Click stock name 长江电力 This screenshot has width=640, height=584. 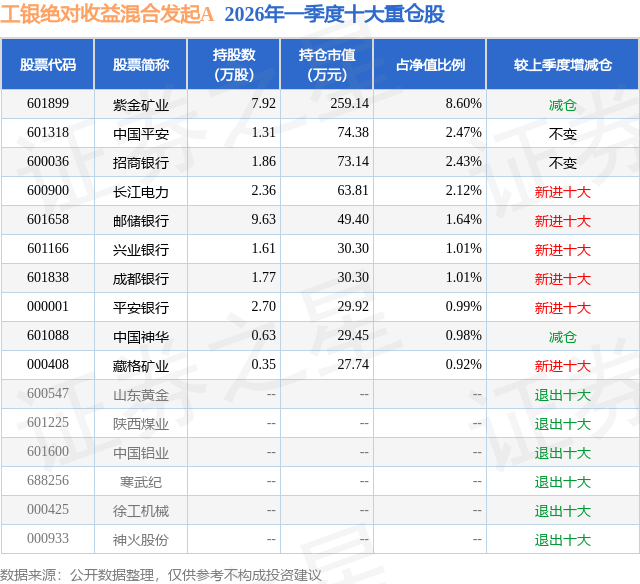click(x=141, y=192)
